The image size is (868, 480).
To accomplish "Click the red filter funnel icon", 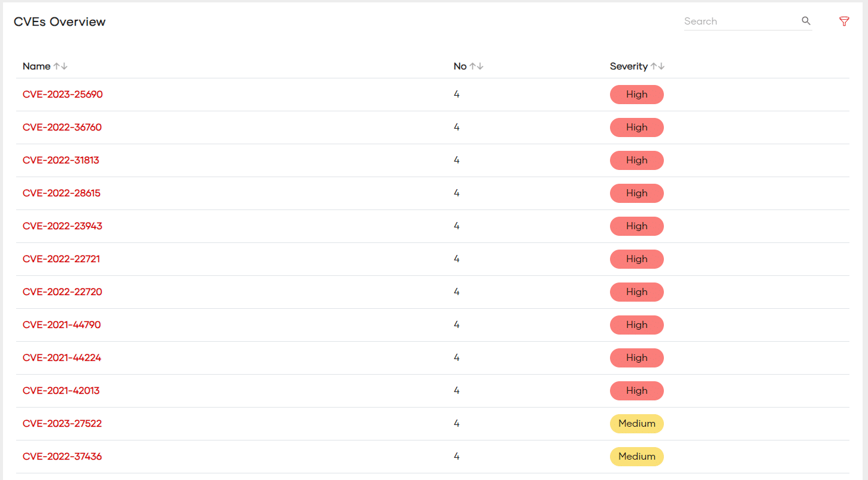I will [x=844, y=22].
